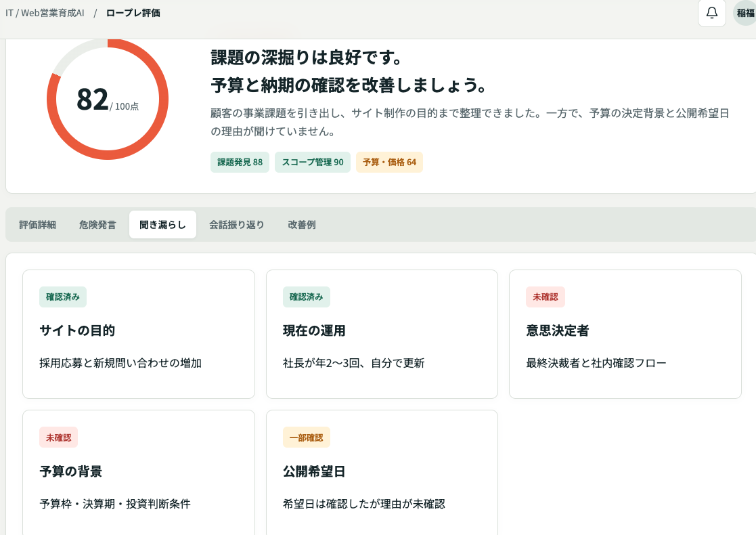Open the notification bell

[711, 13]
